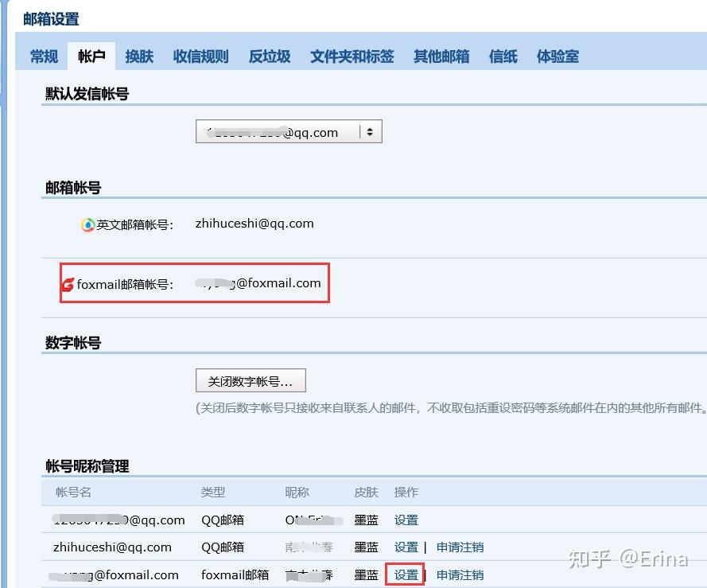Click 设置 for zhihuceshi@qq.com row

[x=406, y=547]
